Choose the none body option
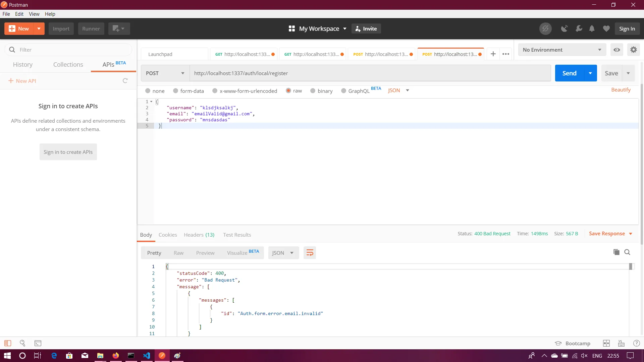 click(155, 91)
